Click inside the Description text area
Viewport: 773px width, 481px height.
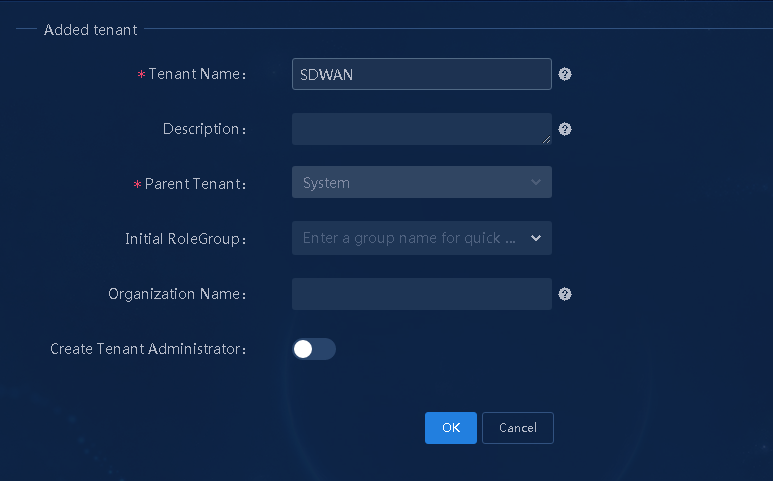coord(422,129)
